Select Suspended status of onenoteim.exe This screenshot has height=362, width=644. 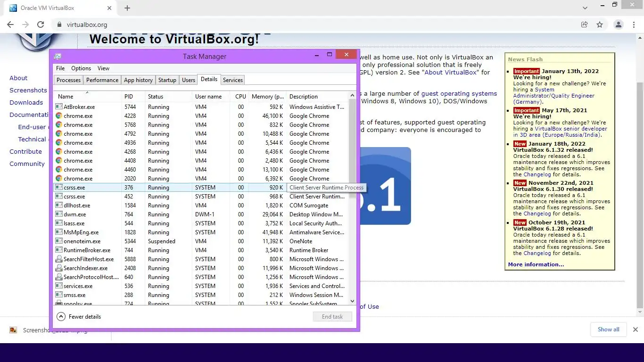click(162, 241)
